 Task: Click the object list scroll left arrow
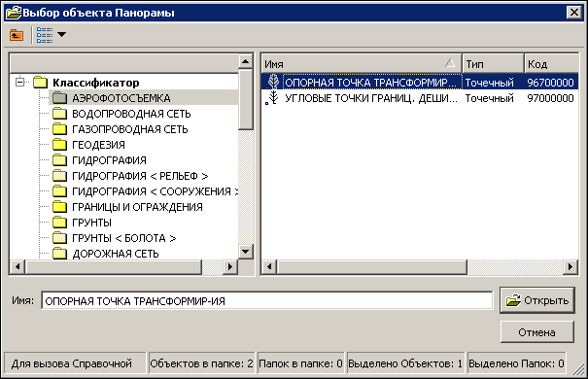click(269, 267)
